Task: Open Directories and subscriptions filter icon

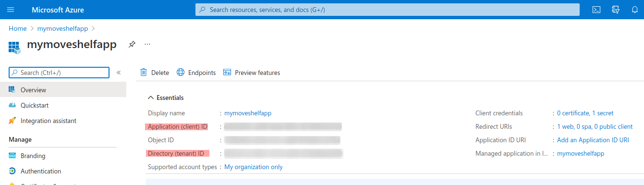Action: 616,10
